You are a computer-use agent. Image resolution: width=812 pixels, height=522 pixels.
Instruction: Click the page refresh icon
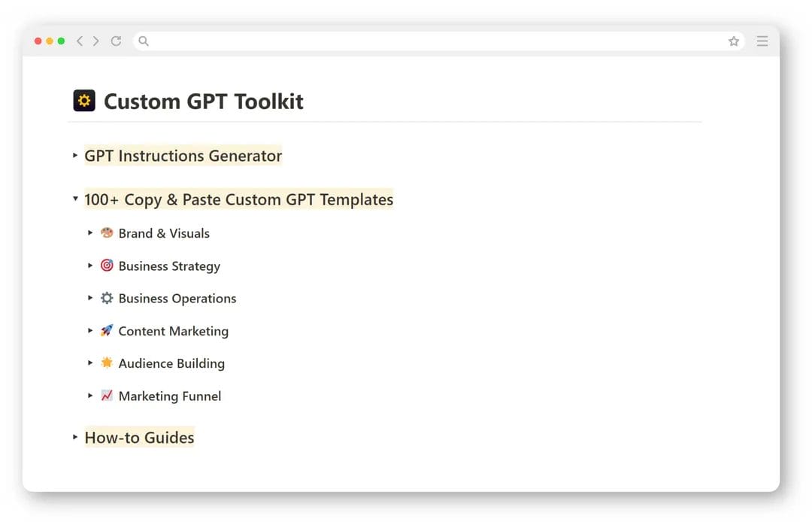pos(116,41)
